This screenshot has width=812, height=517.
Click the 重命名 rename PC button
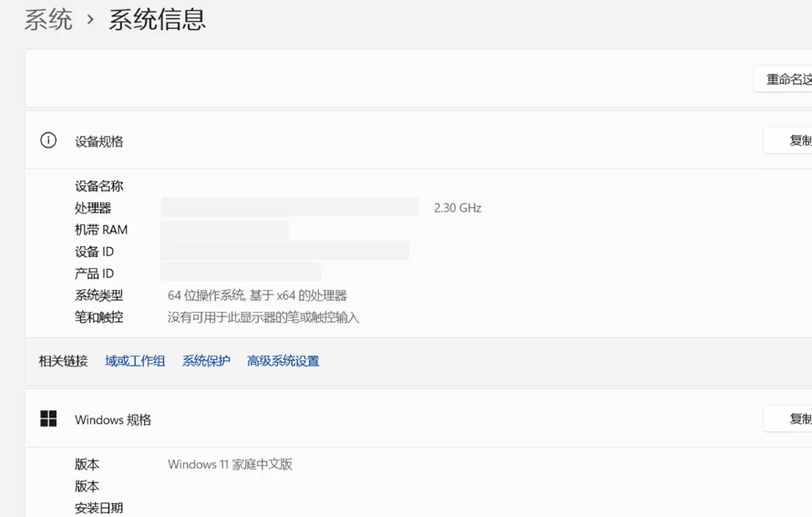point(786,79)
